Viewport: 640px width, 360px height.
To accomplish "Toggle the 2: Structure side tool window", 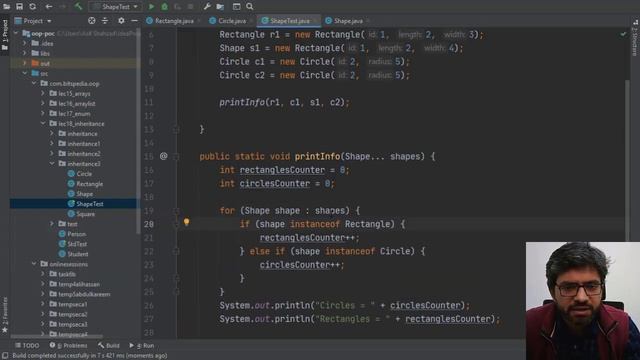I will 635,38.
